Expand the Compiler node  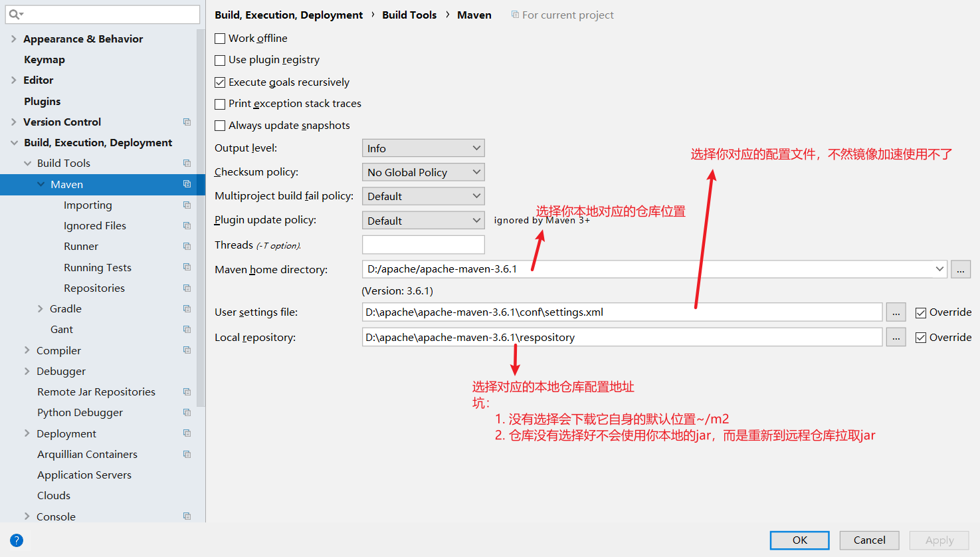tap(27, 350)
